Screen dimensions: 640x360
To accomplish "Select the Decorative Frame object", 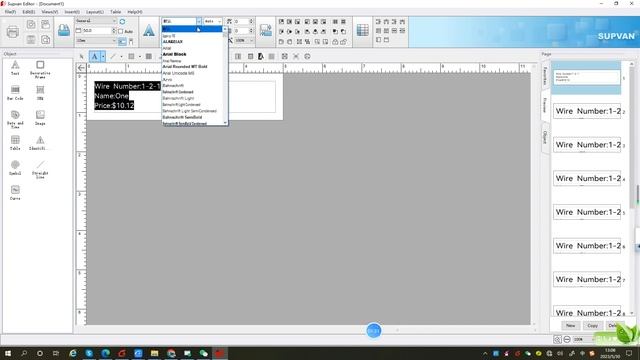I will click(x=40, y=69).
